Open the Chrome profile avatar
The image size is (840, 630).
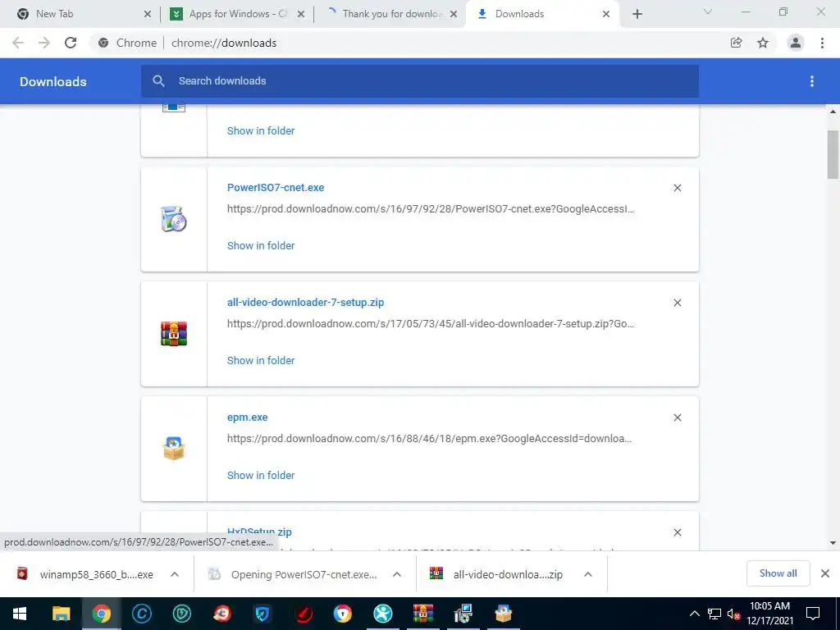tap(796, 43)
